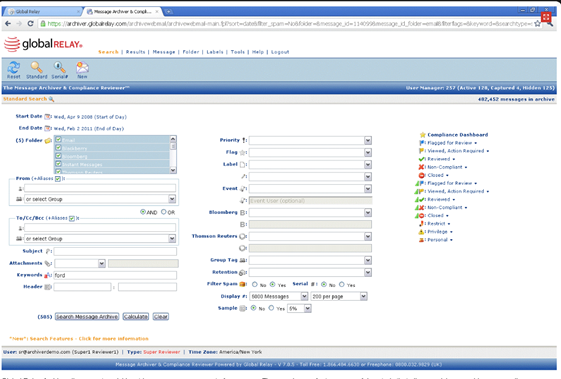Toggle the To/Cc/Bcc +Aliases checkbox
Viewport: 561px width, 379px height.
72,218
